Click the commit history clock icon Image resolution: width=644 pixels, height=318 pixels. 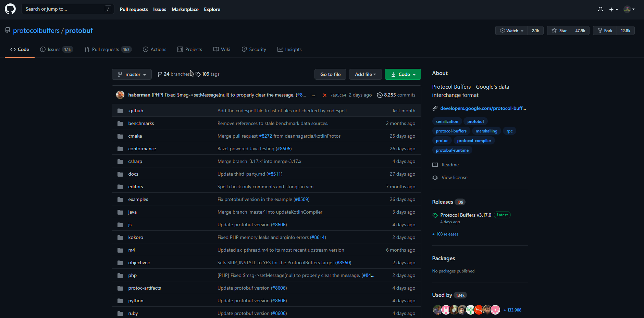380,95
